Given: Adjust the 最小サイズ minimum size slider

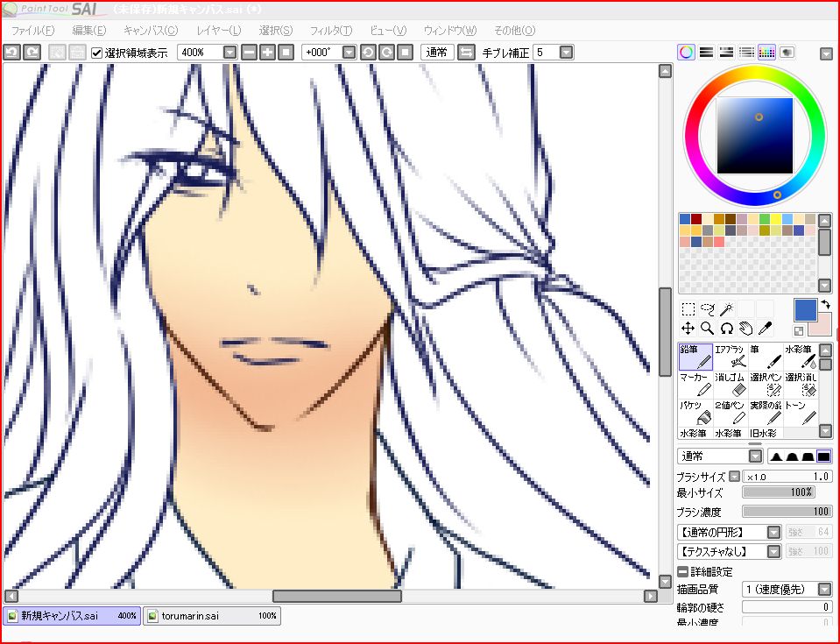Looking at the screenshot, I should (778, 492).
